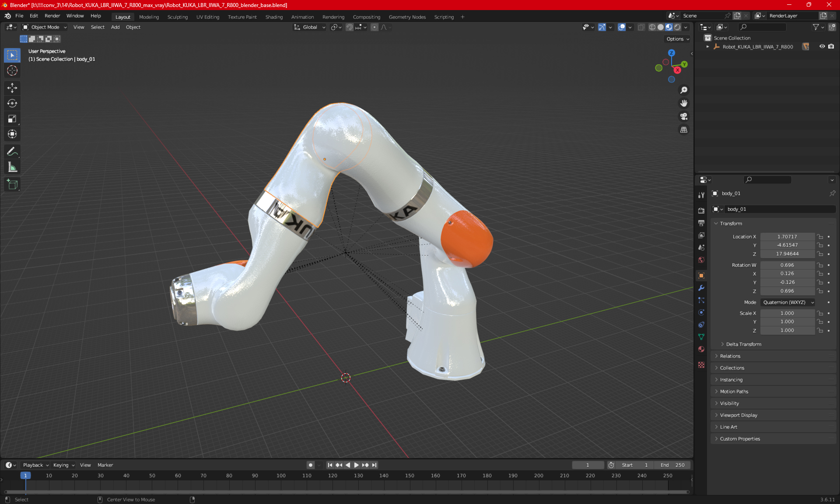Toggle the camera view icon
This screenshot has height=504, width=840.
(x=684, y=116)
